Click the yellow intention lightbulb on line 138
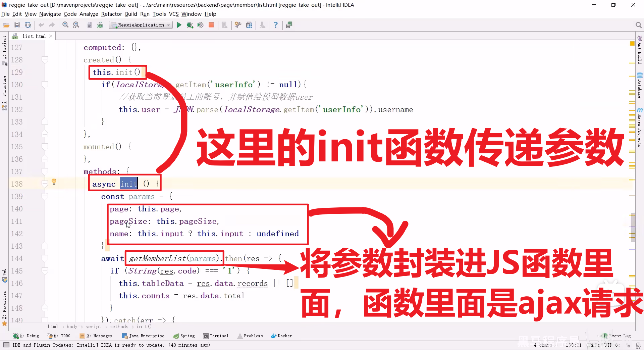 (54, 182)
